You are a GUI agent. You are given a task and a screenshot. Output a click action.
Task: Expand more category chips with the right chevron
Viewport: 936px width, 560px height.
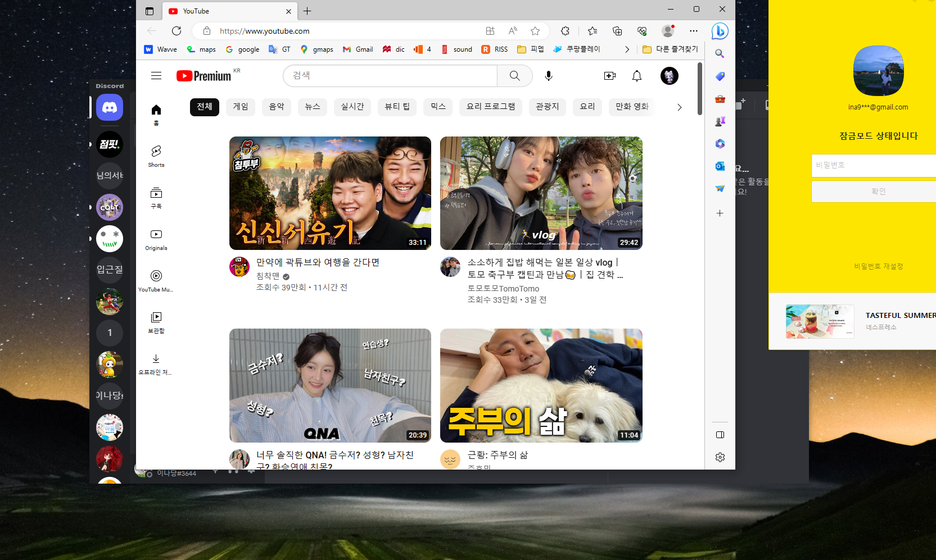tap(679, 107)
